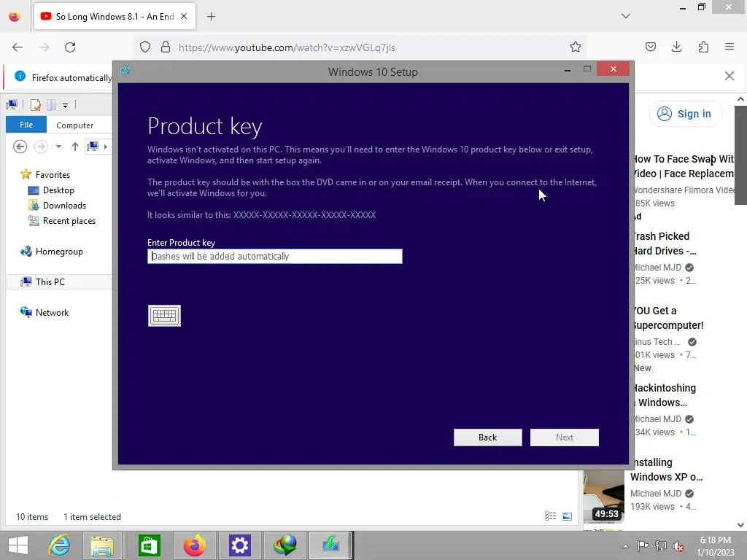The height and width of the screenshot is (560, 747).
Task: Open a new Firefox tab
Action: [211, 17]
